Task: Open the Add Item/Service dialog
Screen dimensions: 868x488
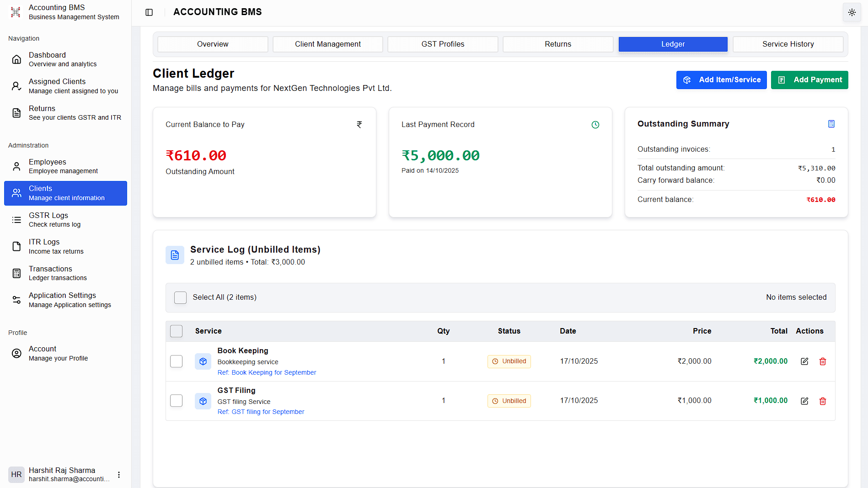Action: point(721,80)
